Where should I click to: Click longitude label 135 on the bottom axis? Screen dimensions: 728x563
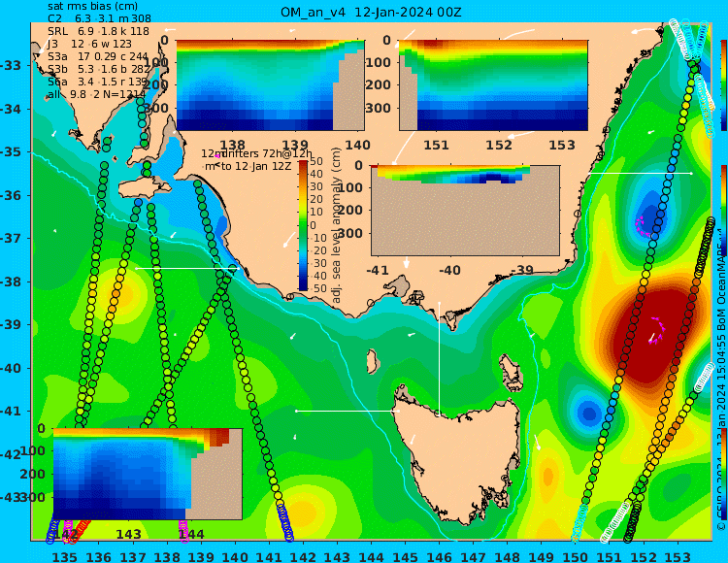[64, 557]
